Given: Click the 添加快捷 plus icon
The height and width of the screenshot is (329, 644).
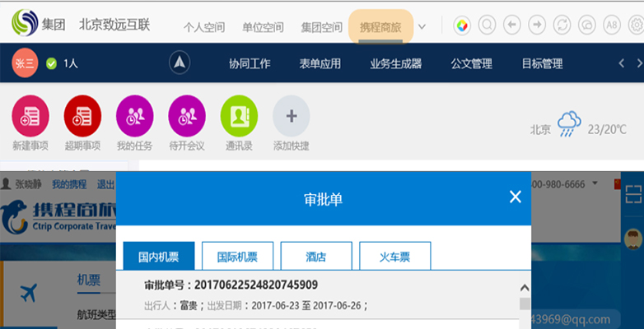Looking at the screenshot, I should click(291, 116).
